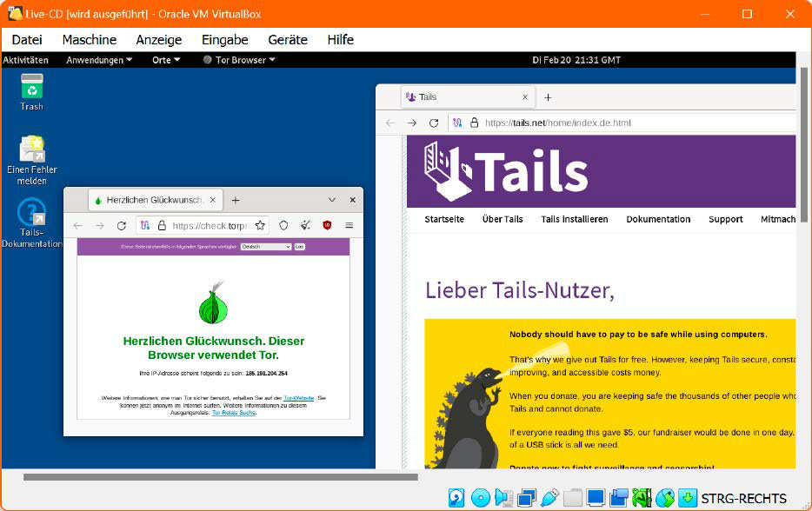812x511 pixels.
Task: Open the hamburger menu in small Tor Browser
Action: 349,225
